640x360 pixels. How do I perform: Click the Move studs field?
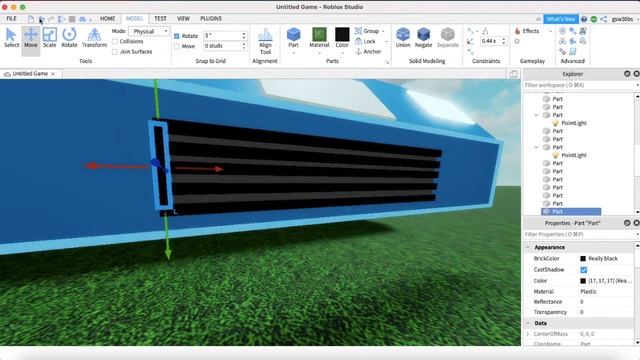tap(225, 46)
